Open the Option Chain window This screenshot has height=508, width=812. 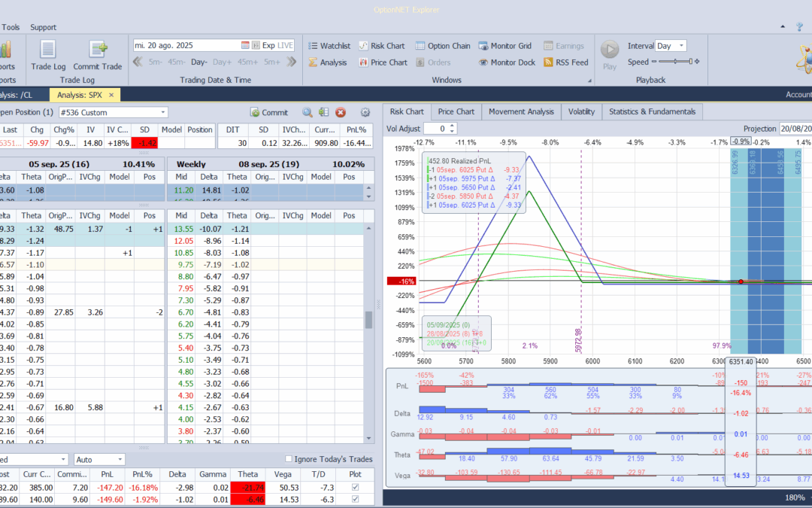coord(443,46)
